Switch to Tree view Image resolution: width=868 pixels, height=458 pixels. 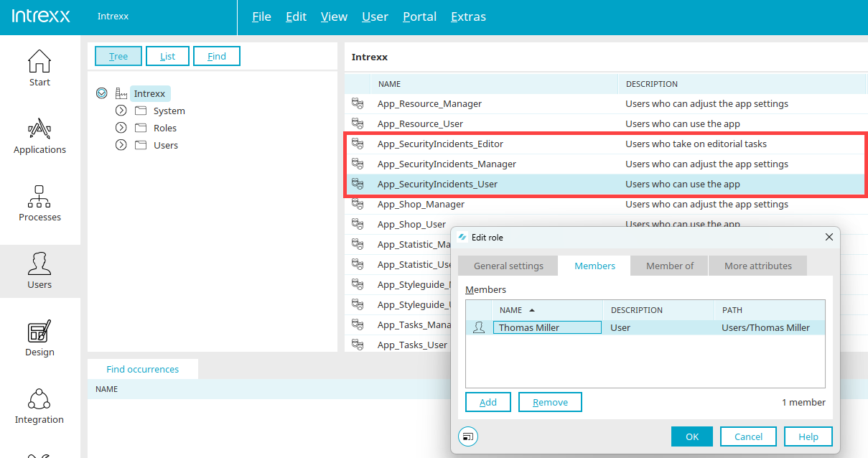pyautogui.click(x=118, y=56)
